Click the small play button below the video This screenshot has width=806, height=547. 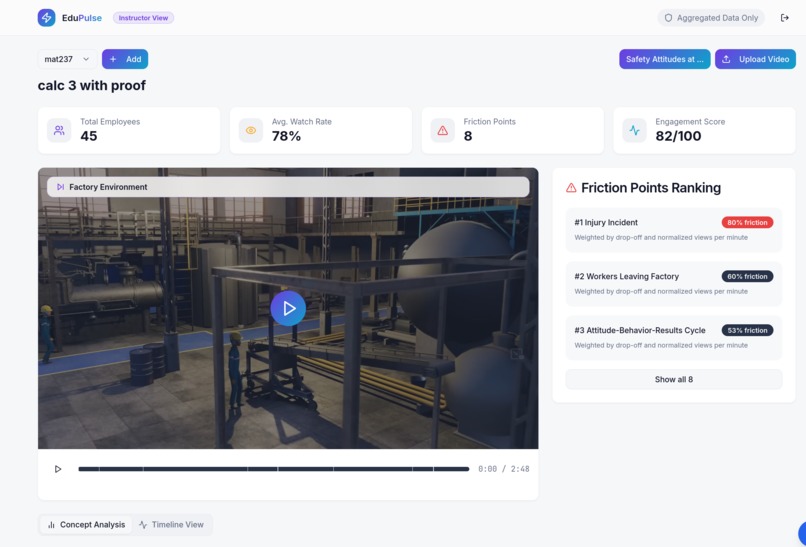(x=58, y=469)
